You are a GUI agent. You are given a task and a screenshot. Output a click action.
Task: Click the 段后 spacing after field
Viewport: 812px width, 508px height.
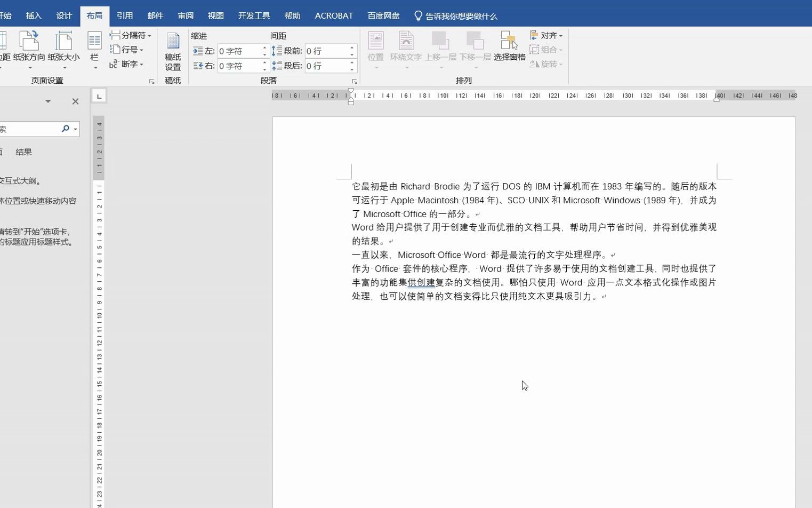[326, 66]
